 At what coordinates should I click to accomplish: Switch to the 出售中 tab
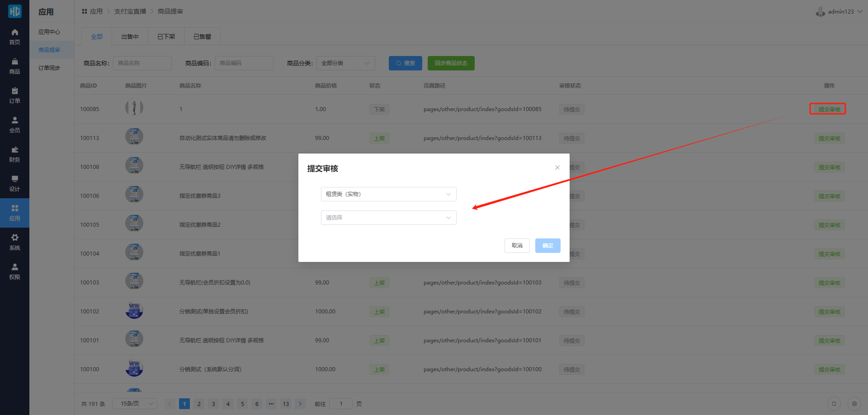pyautogui.click(x=130, y=37)
